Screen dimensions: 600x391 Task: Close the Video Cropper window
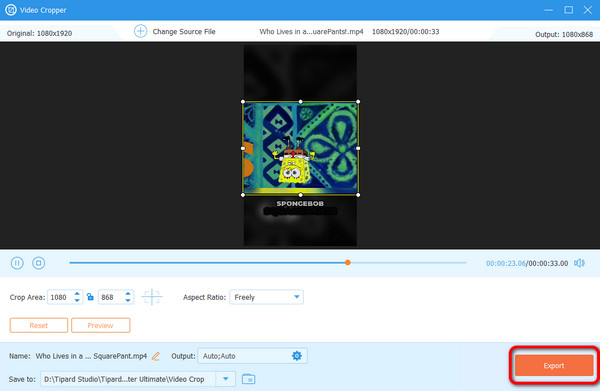tap(588, 10)
